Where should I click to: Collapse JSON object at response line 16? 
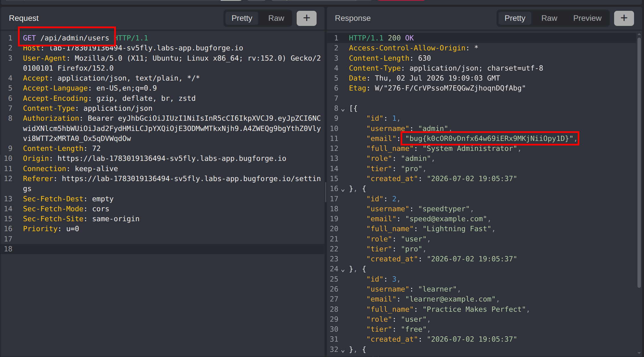point(343,190)
